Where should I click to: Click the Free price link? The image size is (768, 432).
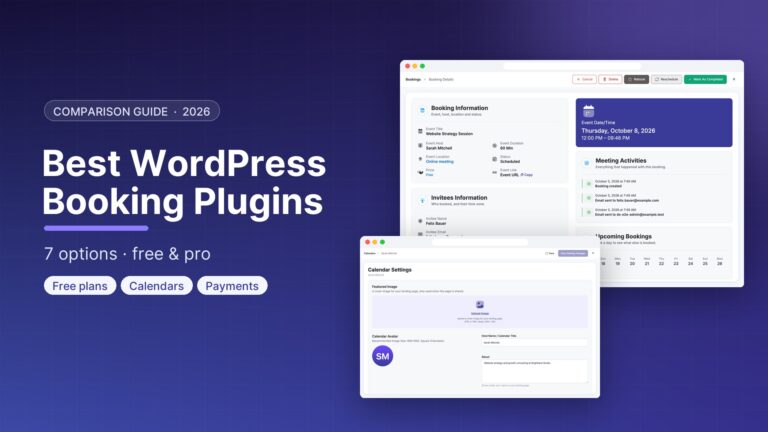click(429, 175)
